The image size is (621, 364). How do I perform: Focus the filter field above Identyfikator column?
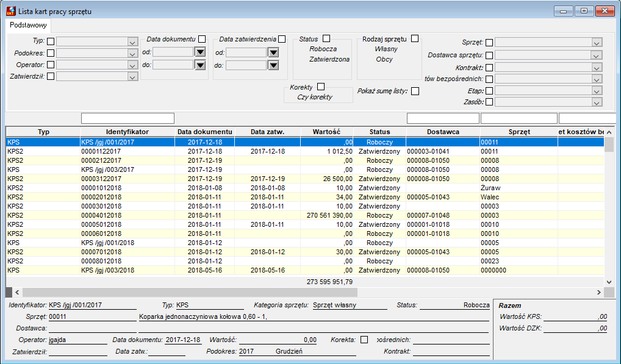[x=127, y=118]
